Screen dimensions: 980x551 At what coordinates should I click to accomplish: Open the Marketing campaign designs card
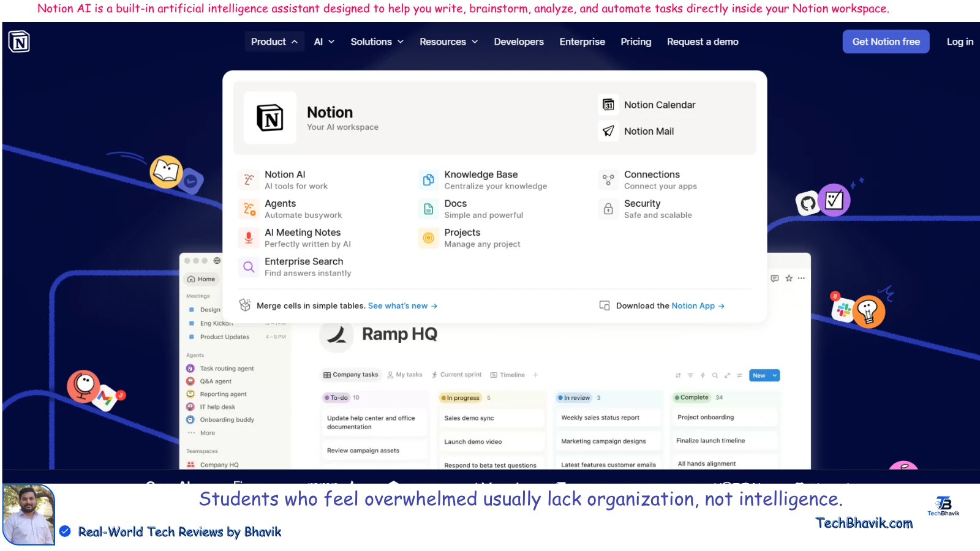[609, 441]
